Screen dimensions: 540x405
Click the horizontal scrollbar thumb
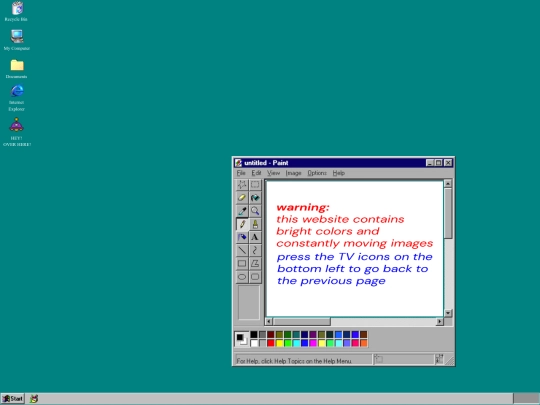pyautogui.click(x=302, y=322)
